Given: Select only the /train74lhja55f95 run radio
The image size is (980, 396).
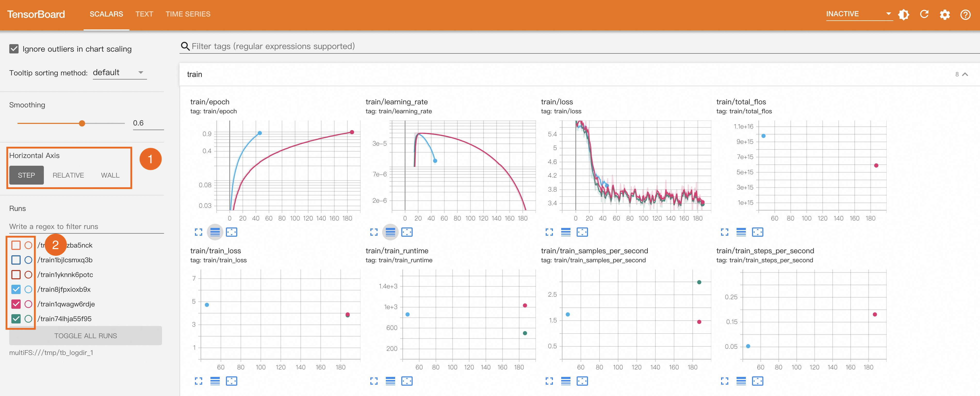Looking at the screenshot, I should 28,319.
